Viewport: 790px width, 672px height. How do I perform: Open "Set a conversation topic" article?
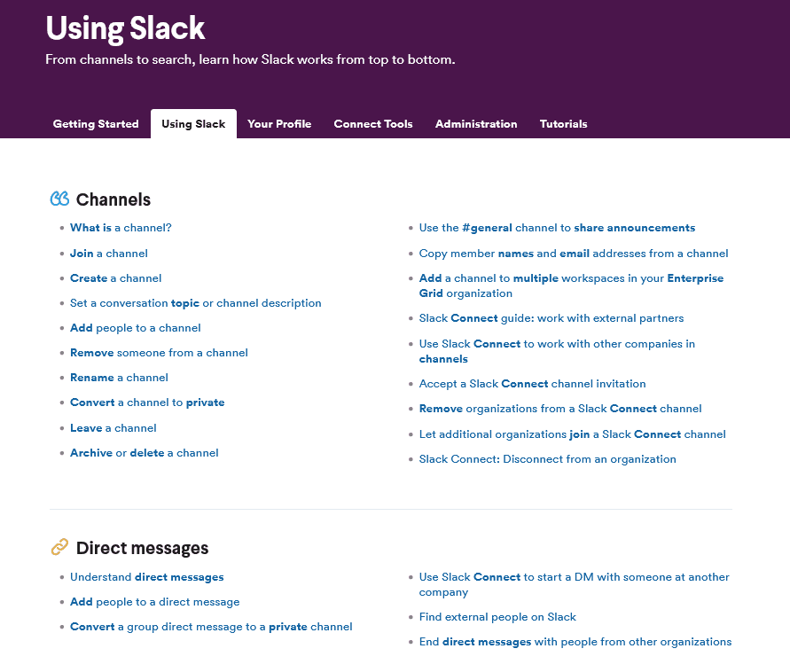pos(195,303)
